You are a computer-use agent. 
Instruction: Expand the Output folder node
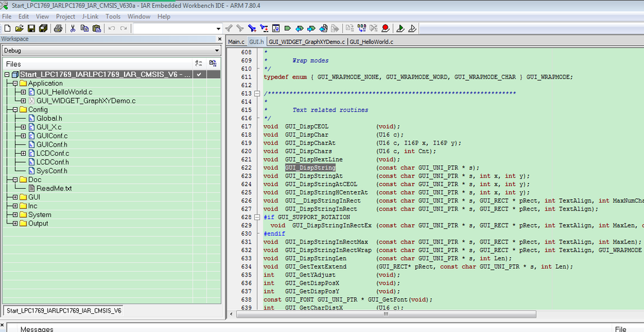click(15, 223)
